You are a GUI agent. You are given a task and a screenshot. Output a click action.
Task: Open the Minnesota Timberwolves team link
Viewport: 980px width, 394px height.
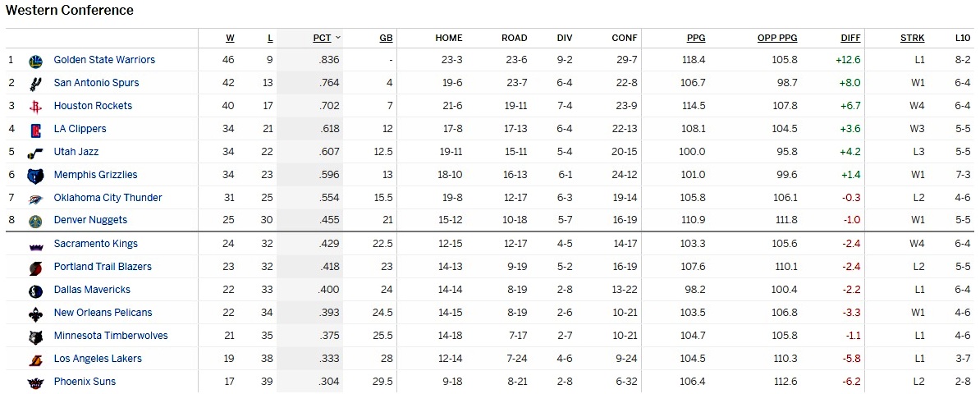111,336
